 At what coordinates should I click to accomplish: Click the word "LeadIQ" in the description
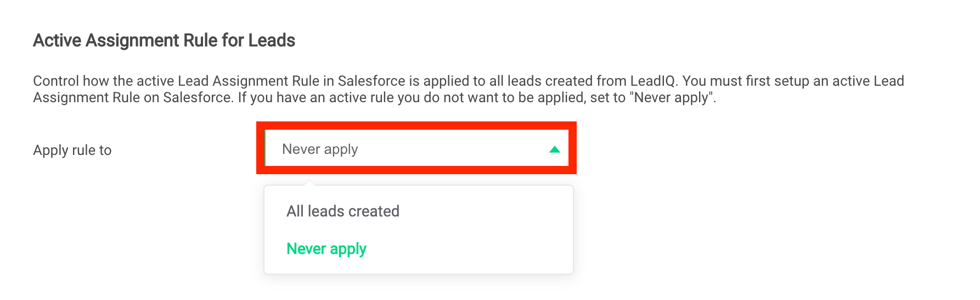(x=652, y=81)
